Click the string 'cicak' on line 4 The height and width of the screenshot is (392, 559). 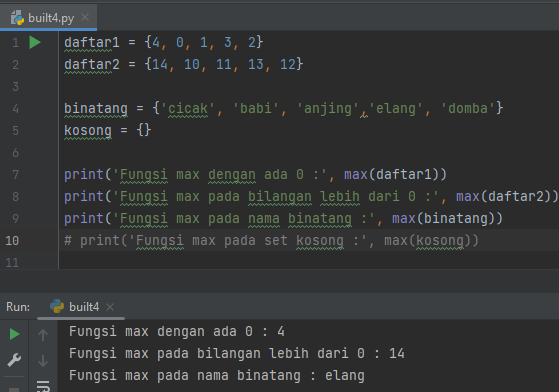pyautogui.click(x=188, y=108)
